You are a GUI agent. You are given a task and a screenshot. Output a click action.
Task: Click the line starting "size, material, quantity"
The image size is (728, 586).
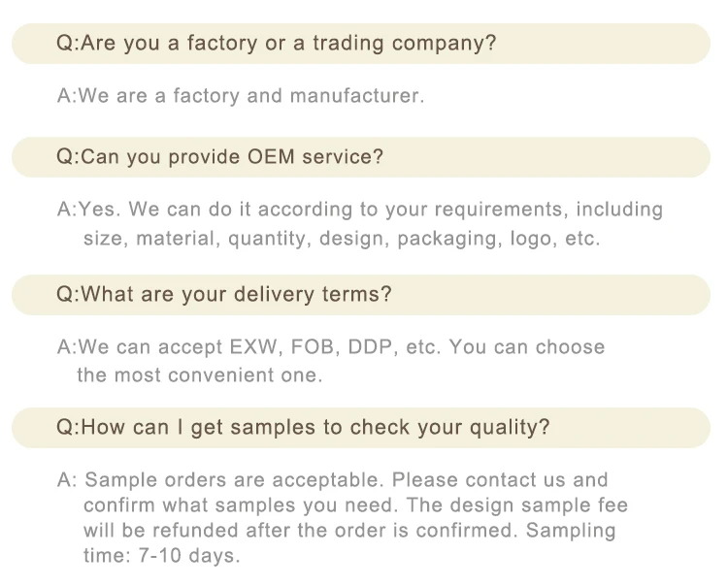tap(342, 238)
